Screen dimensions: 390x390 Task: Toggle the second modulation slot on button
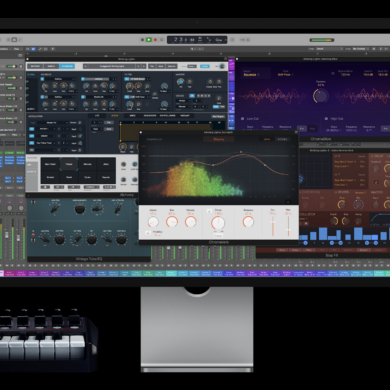(32, 136)
